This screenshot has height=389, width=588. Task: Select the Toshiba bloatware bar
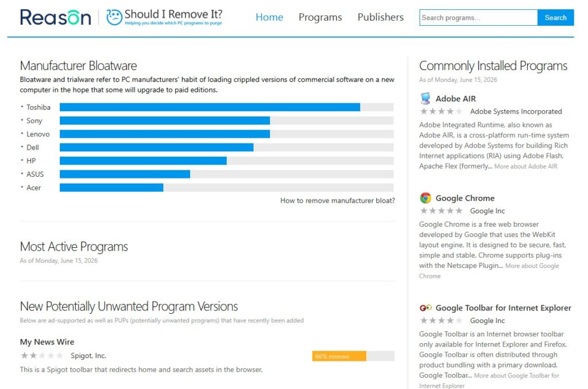[226, 107]
